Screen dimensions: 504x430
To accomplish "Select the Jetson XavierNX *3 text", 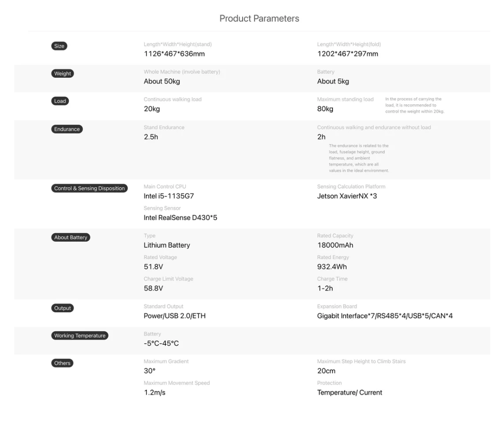I will [x=347, y=196].
